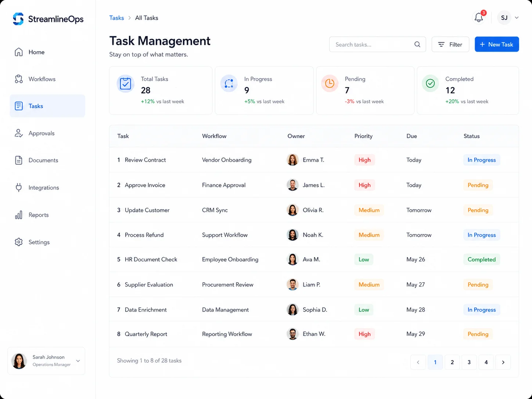The height and width of the screenshot is (399, 532).
Task: Go to Workflows in the sidebar
Action: tap(47, 79)
